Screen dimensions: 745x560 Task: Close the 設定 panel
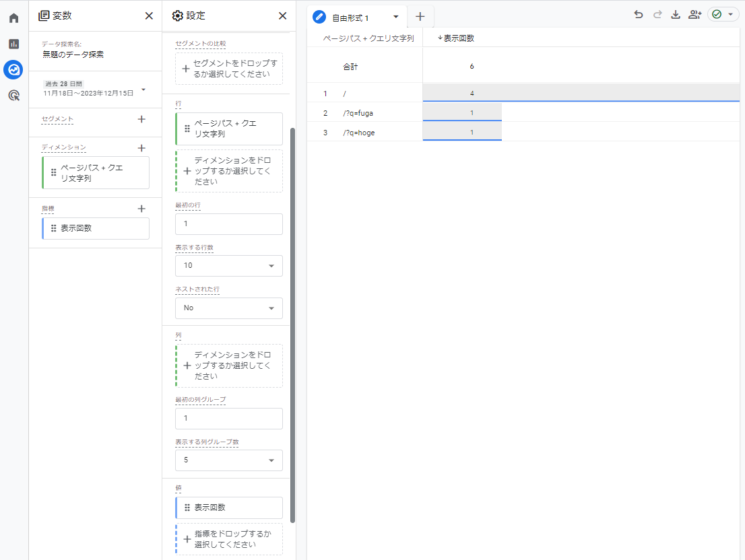(283, 15)
